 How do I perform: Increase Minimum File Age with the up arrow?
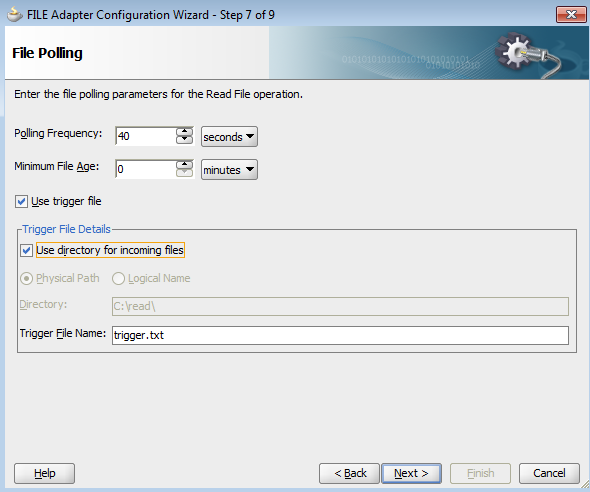(184, 165)
